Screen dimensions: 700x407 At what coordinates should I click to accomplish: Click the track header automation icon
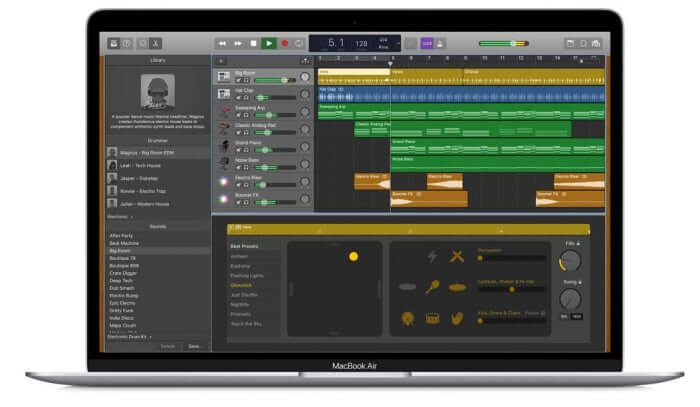click(306, 61)
